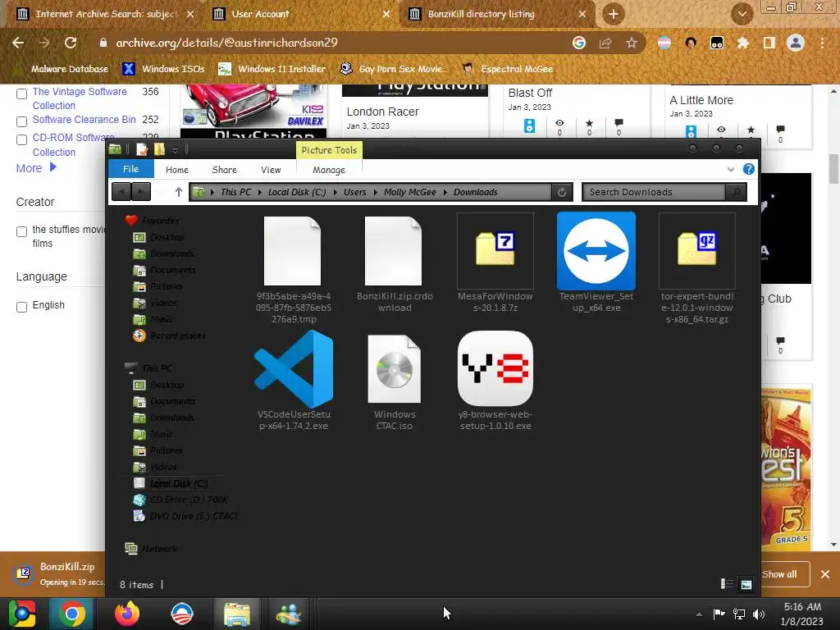Image resolution: width=840 pixels, height=630 pixels.
Task: Open the Home ribbon tab
Action: pos(177,170)
